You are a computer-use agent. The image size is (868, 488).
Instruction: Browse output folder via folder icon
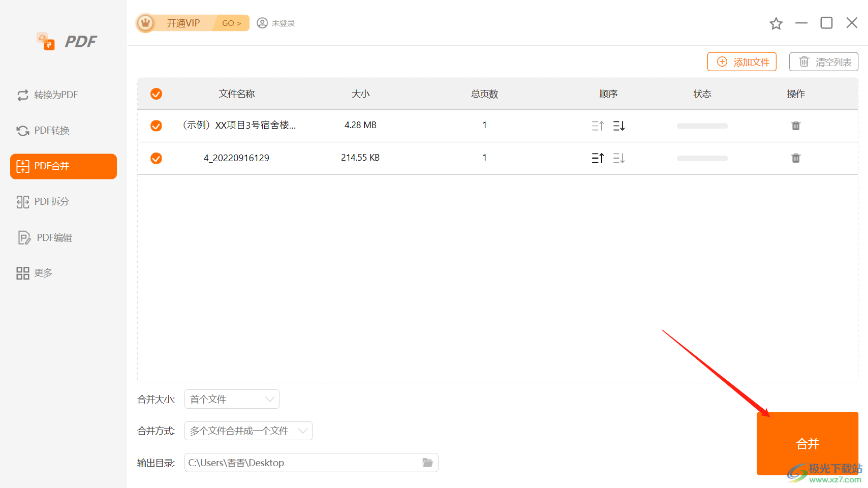[x=427, y=463]
